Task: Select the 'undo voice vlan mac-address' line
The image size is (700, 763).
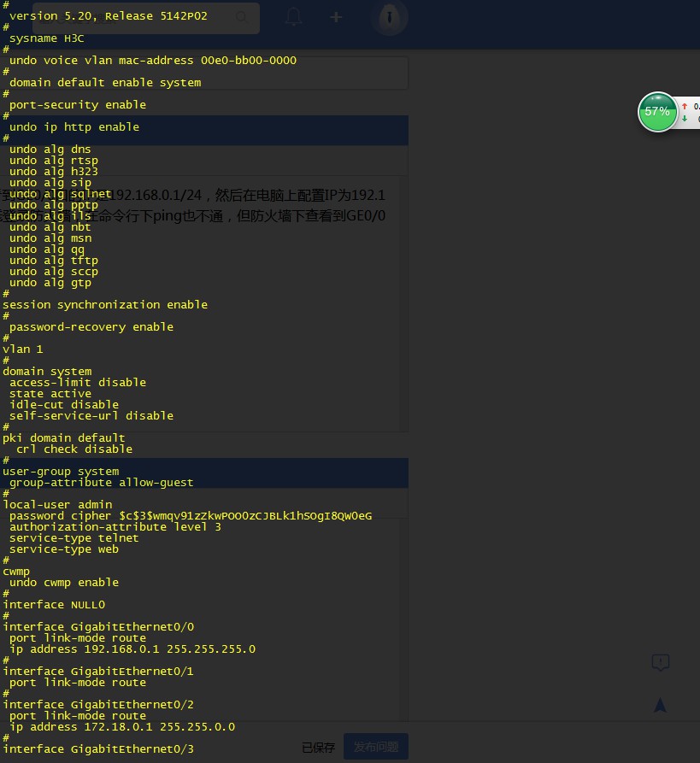Action: pyautogui.click(x=153, y=61)
